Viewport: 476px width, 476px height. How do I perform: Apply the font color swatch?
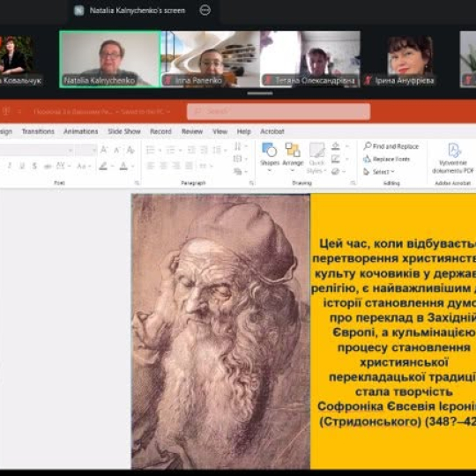coord(123,166)
